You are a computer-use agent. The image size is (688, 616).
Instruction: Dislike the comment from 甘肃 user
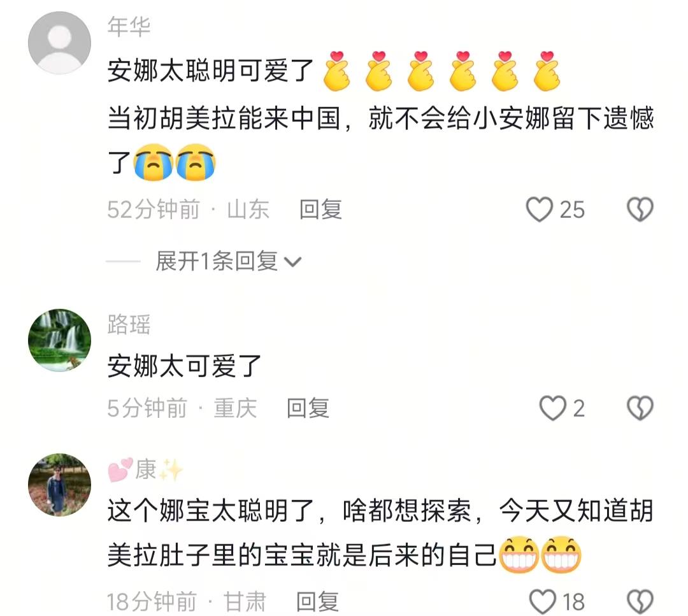640,601
